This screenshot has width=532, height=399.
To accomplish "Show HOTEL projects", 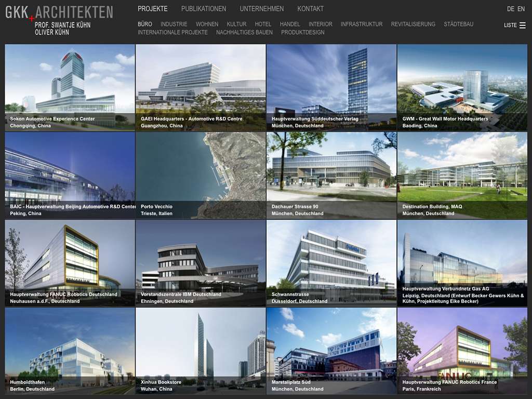I will coord(263,24).
